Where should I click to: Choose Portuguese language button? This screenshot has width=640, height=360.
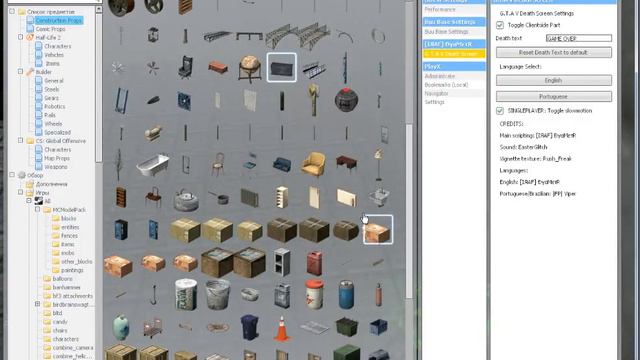pos(553,97)
